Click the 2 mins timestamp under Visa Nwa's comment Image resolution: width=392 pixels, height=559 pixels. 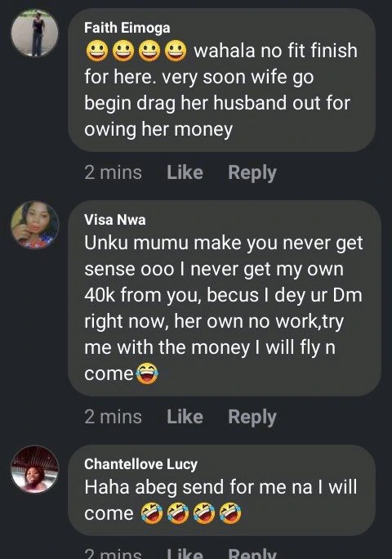pyautogui.click(x=113, y=417)
